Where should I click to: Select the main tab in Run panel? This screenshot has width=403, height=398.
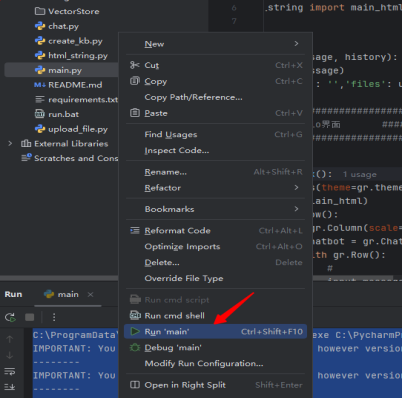point(62,294)
